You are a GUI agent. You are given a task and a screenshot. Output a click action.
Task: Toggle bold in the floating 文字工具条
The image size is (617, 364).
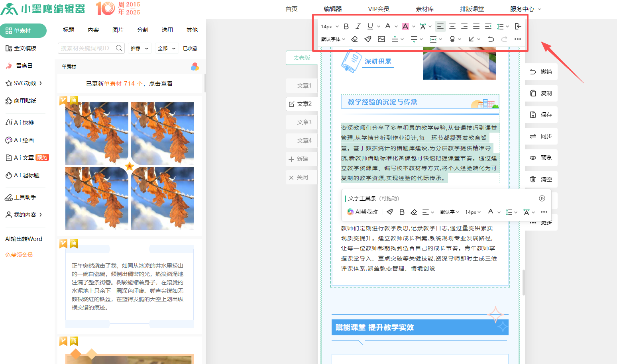[402, 212]
